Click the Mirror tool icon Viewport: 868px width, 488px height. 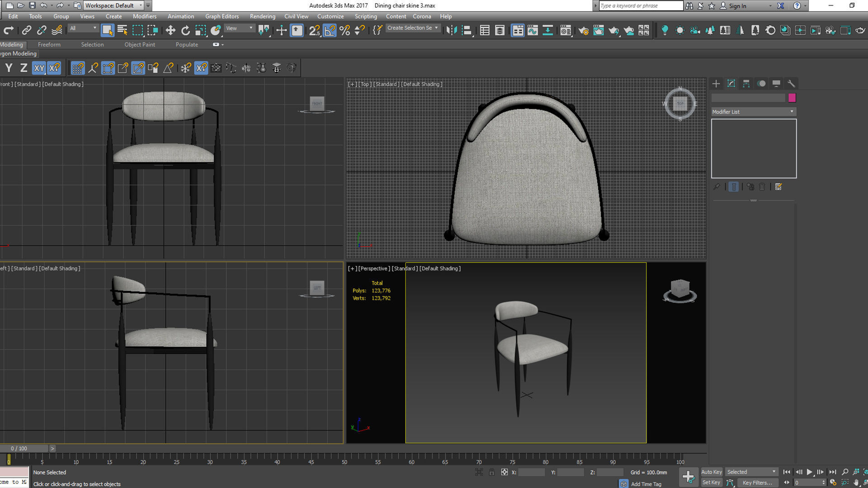(x=451, y=30)
